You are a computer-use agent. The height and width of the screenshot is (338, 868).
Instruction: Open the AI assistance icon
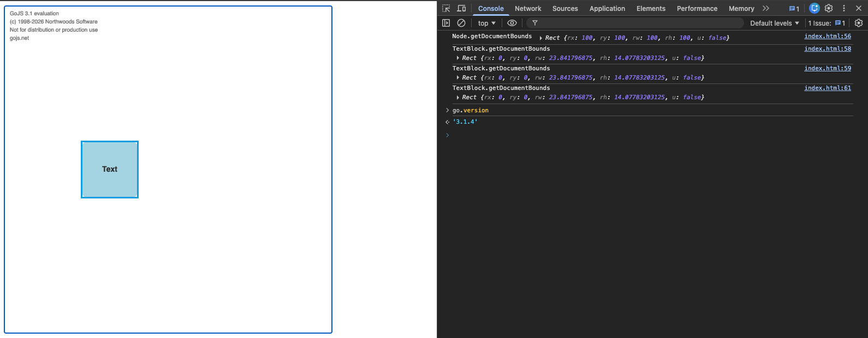[815, 8]
